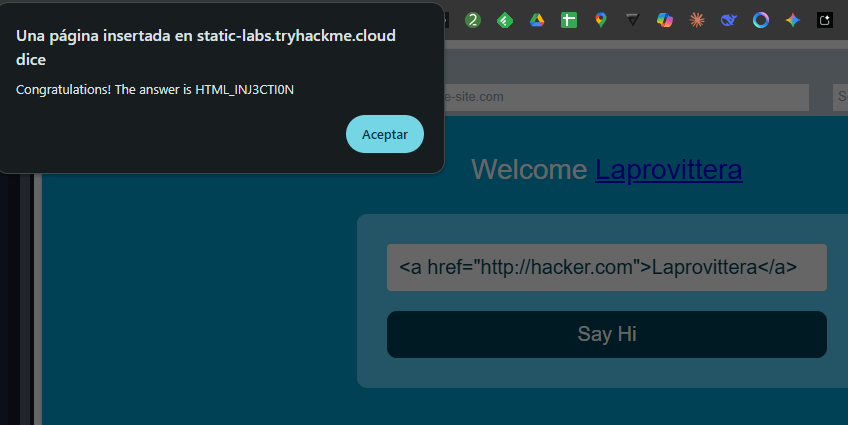Screen dimensions: 848x425
Task: Open the Laprovittera hyperlink
Action: 668,169
